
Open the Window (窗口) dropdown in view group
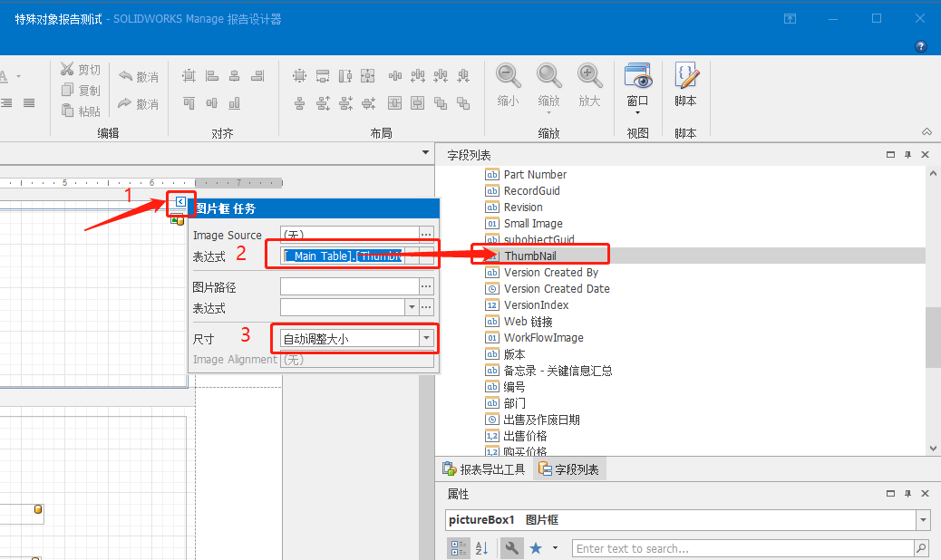click(x=637, y=111)
